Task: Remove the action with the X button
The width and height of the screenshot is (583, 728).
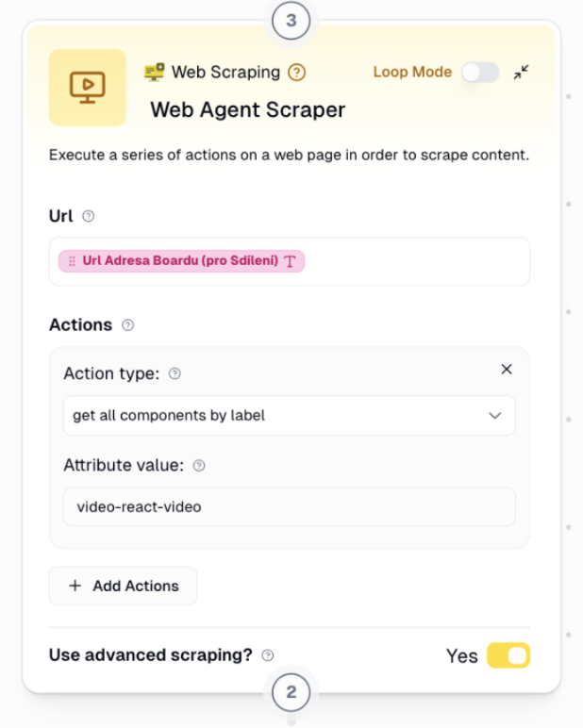Action: (x=507, y=369)
